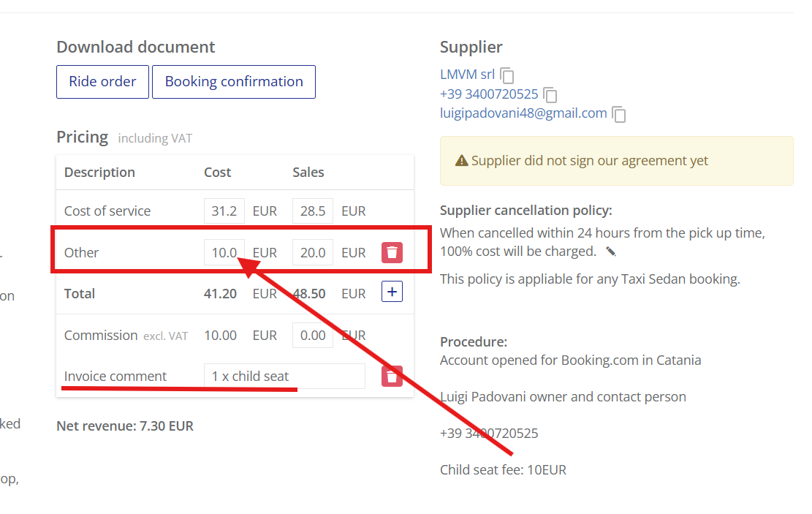Download the Ride order document

pos(102,82)
